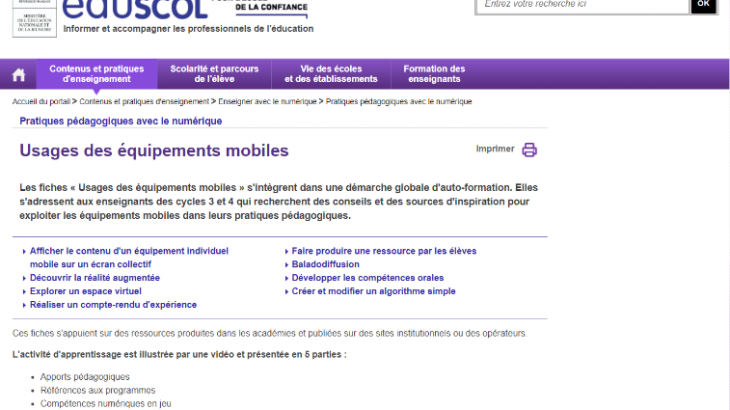Viewport: 730px width, 410px height.
Task: Click the Imprimer text link
Action: [x=495, y=149]
